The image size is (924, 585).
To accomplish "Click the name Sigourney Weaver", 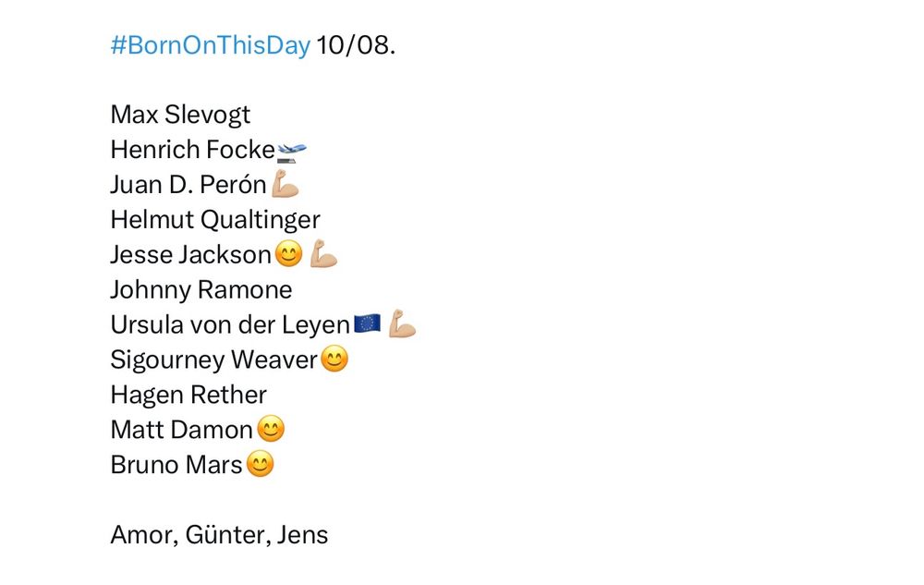I will [214, 360].
